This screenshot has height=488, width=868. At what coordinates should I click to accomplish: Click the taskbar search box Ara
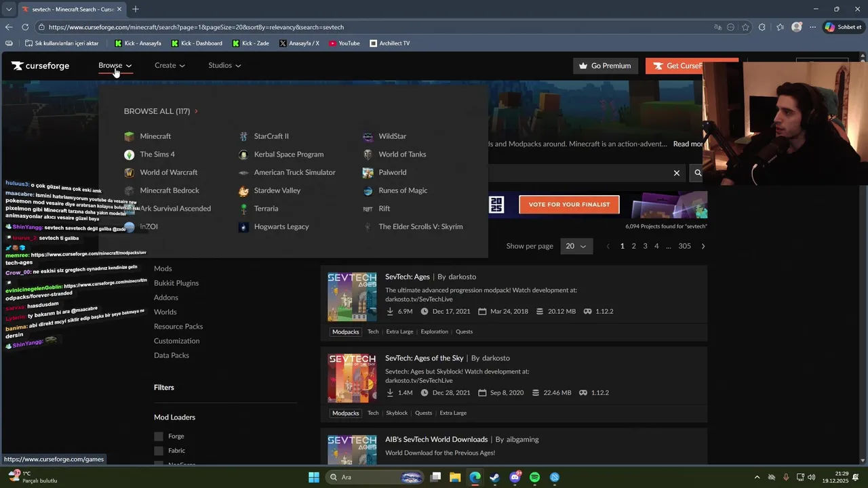point(374,477)
